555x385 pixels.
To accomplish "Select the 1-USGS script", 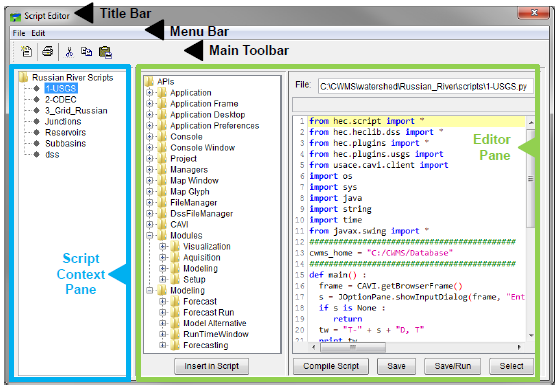I will [x=61, y=88].
